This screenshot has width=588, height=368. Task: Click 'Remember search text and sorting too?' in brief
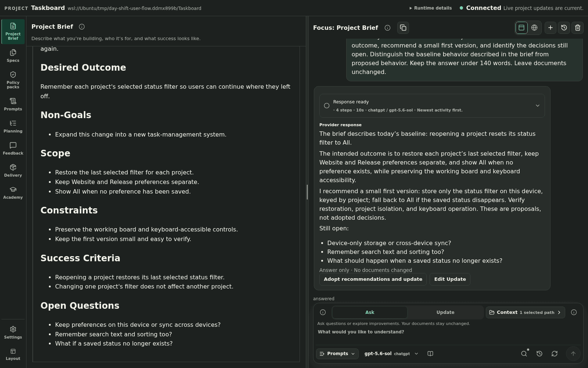114,334
